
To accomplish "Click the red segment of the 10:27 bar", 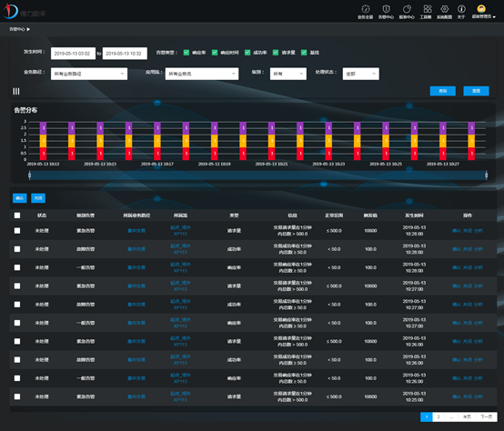I will click(x=443, y=154).
